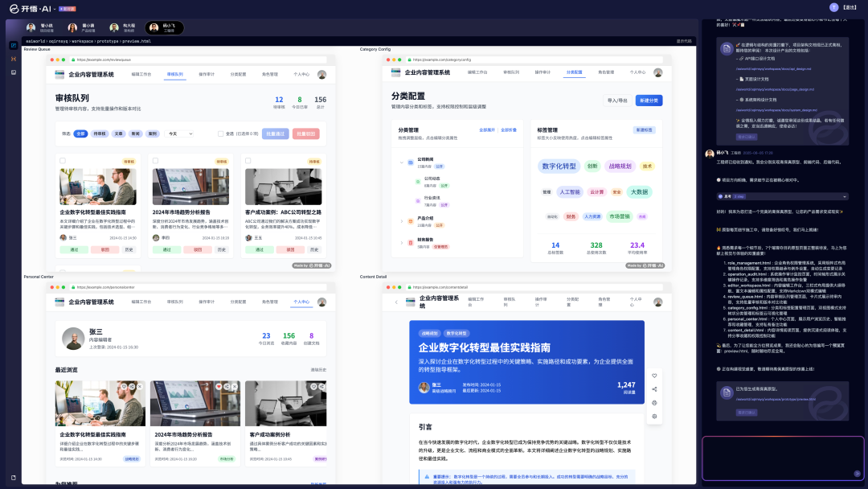Click 客户成功案例 thumbnail in Review Queue

(283, 187)
